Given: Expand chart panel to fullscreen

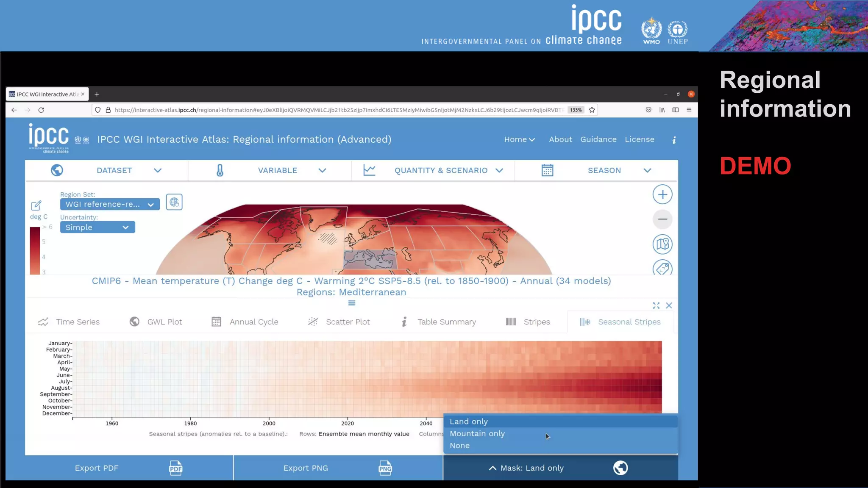Looking at the screenshot, I should (x=656, y=305).
